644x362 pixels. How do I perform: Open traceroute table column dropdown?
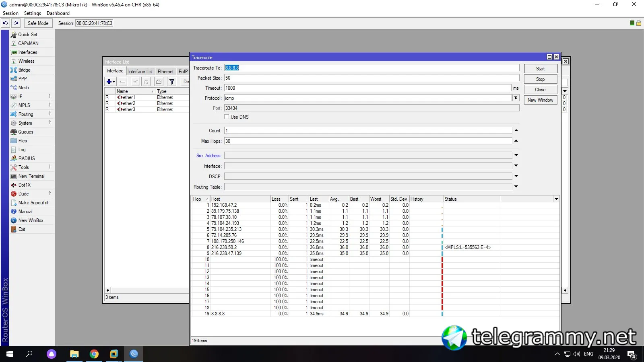point(556,199)
